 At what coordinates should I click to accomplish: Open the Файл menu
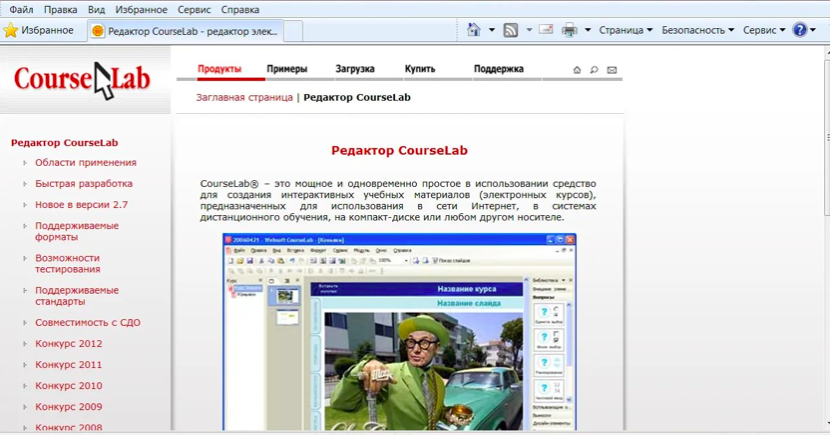(21, 10)
